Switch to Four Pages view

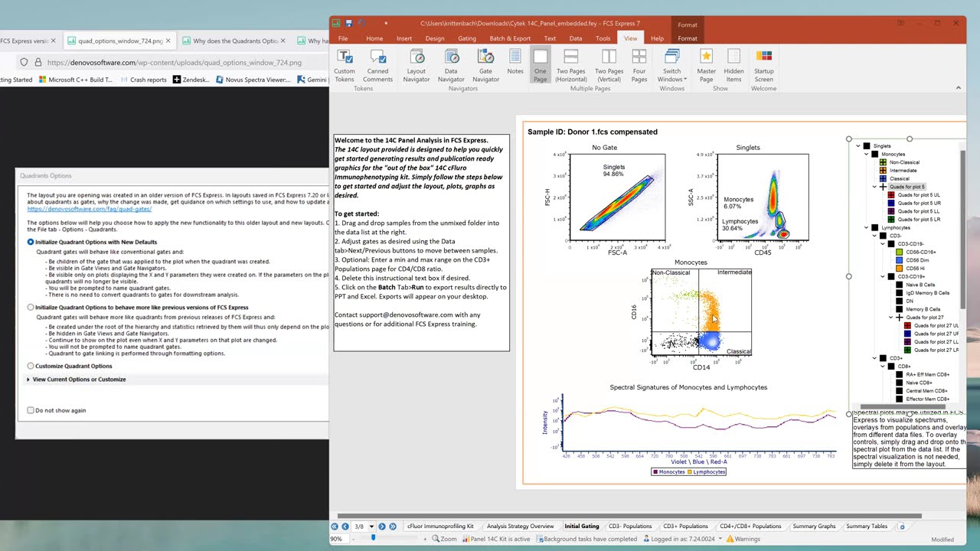point(639,65)
